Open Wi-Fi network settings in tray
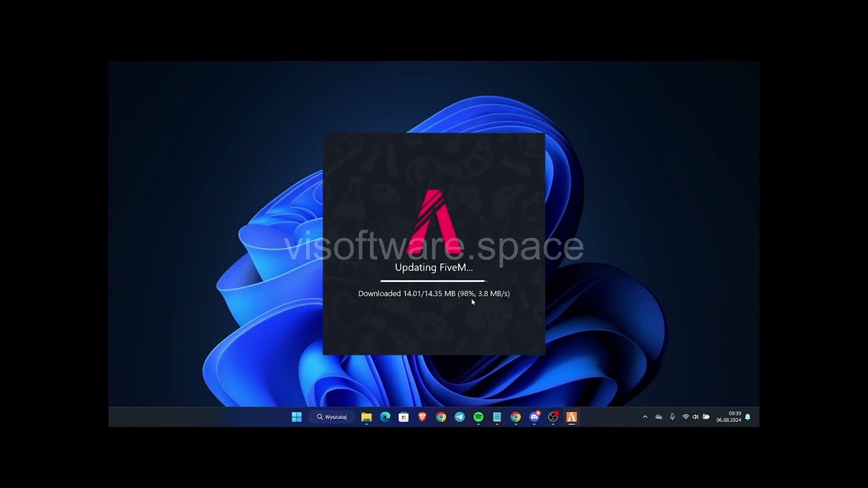 (686, 417)
